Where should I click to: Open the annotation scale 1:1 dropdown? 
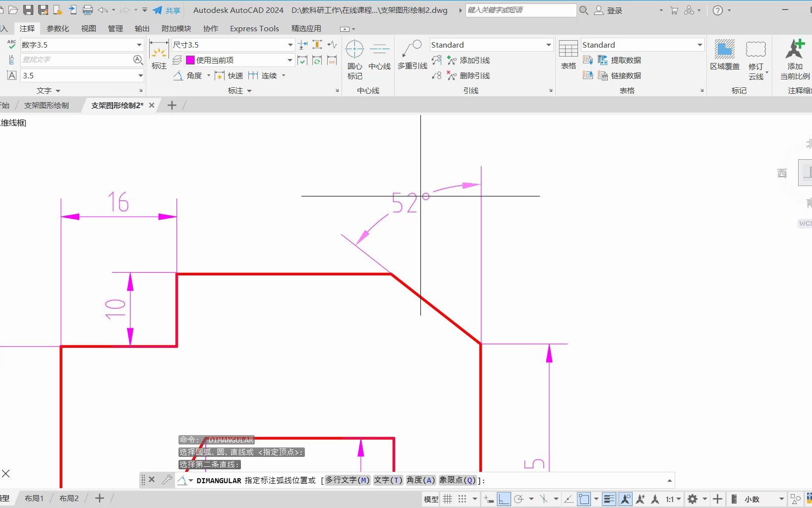673,499
